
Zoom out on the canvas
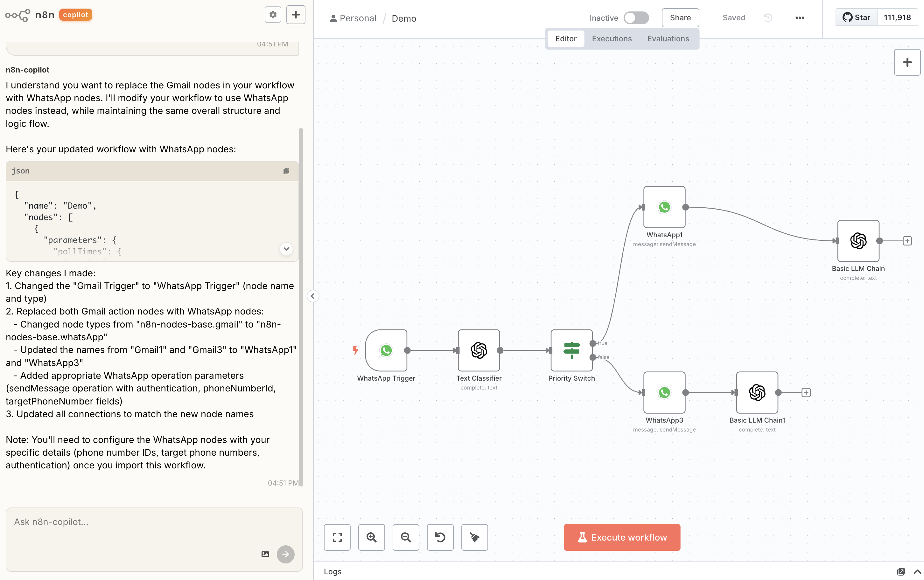(406, 537)
